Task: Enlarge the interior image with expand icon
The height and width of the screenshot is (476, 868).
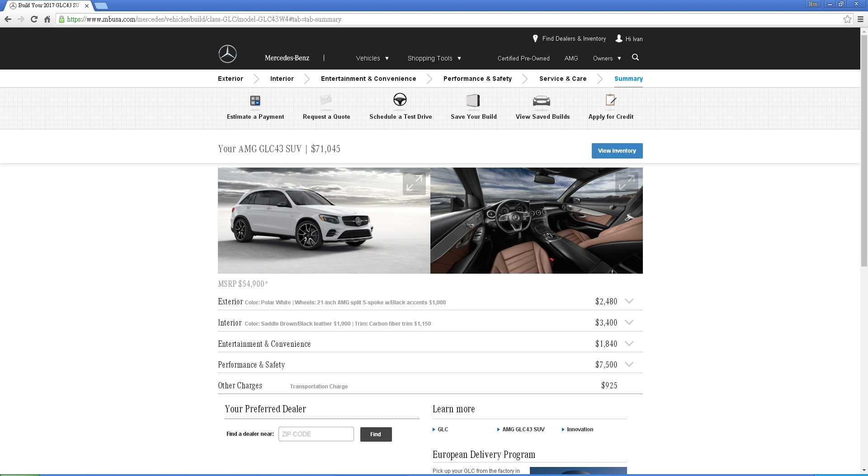Action: [627, 183]
